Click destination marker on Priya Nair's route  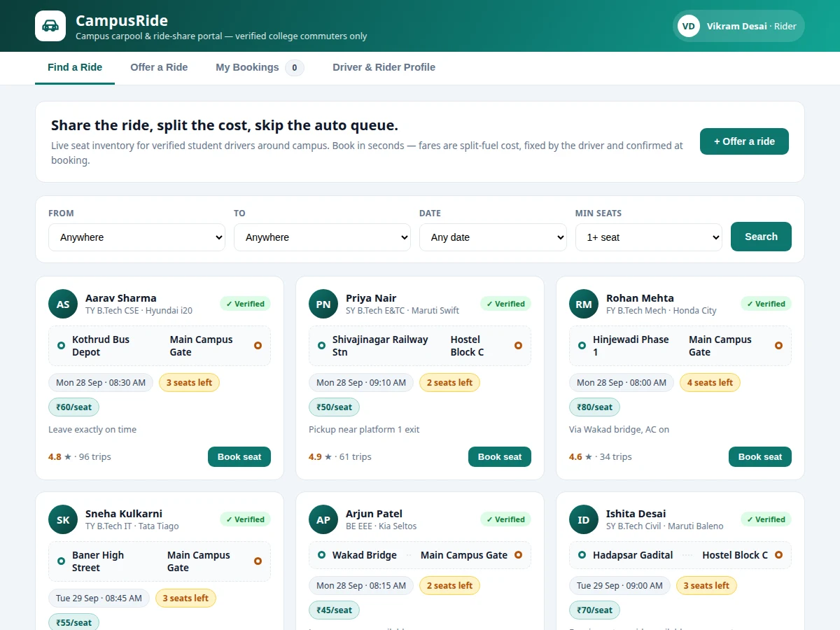coord(518,346)
